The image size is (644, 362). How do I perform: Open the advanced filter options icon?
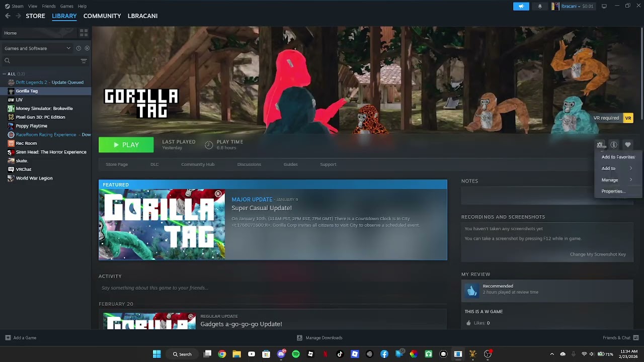point(84,61)
